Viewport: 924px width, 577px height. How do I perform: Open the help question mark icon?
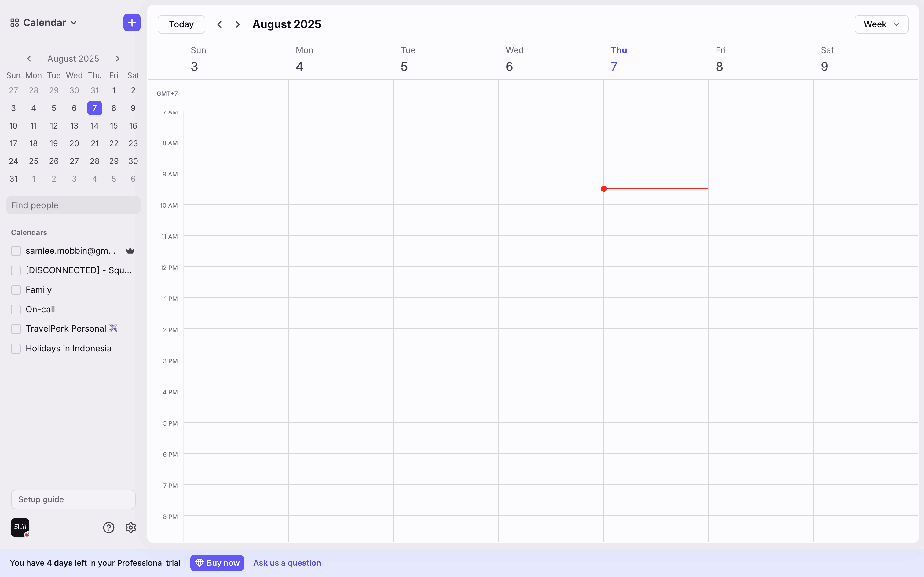pos(108,528)
